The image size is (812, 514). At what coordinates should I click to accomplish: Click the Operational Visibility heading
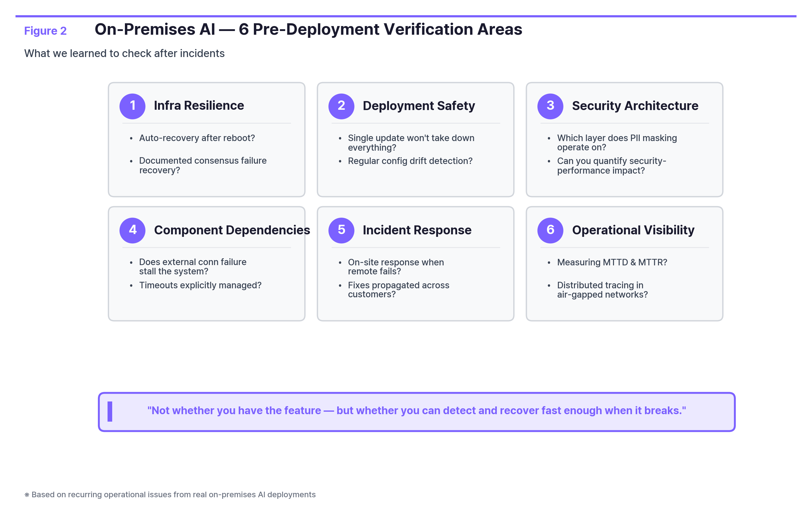(633, 231)
